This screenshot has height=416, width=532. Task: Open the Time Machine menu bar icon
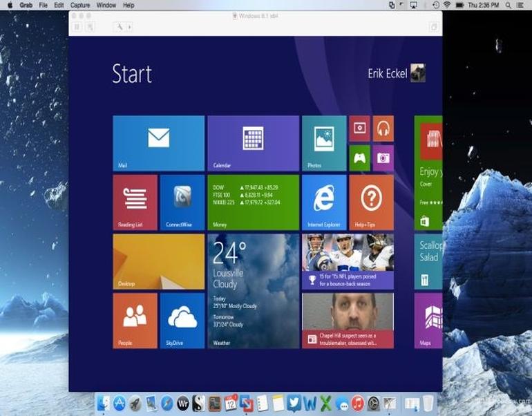(436, 5)
